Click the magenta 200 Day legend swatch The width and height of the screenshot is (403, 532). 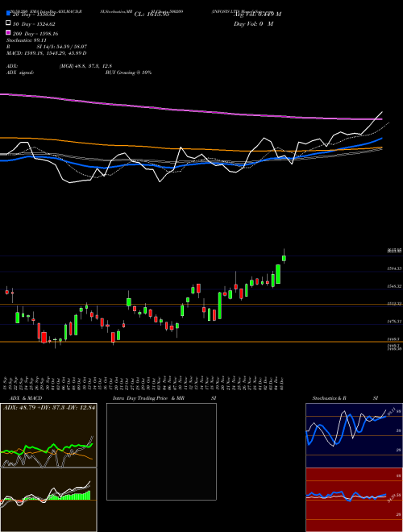coord(8,32)
